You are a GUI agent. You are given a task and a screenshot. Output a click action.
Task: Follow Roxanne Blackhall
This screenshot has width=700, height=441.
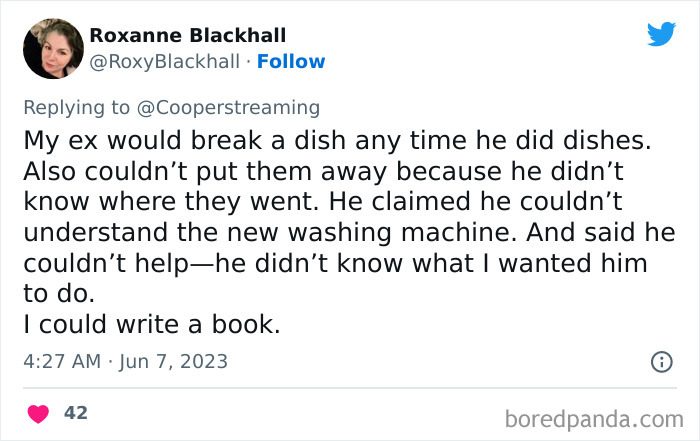coord(291,62)
